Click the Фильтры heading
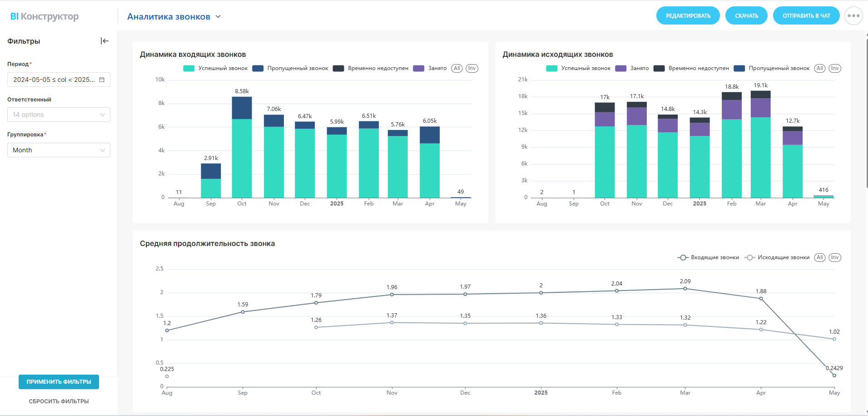The width and height of the screenshot is (868, 416). (24, 41)
